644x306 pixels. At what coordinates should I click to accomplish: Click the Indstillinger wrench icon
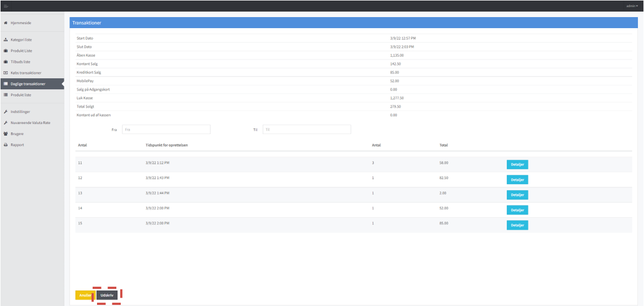tap(6, 111)
